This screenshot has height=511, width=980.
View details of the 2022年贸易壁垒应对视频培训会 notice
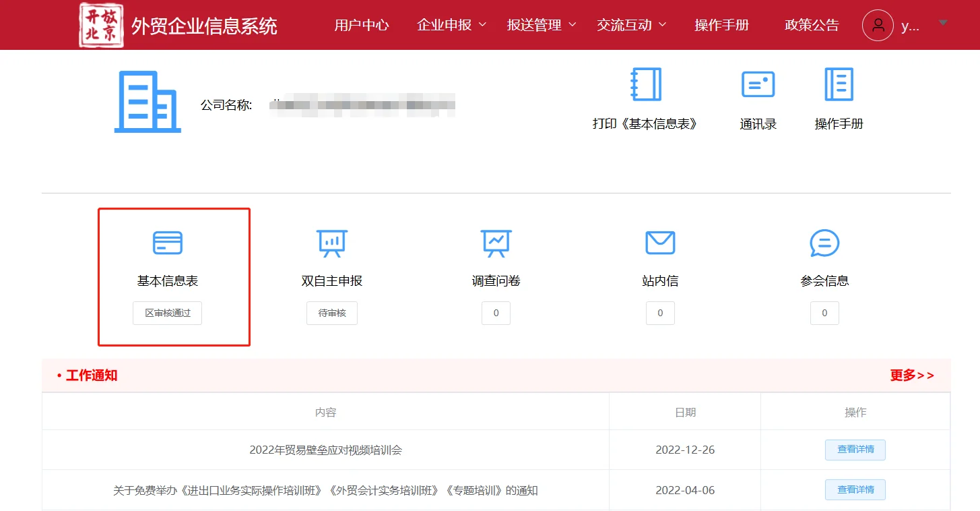click(855, 450)
